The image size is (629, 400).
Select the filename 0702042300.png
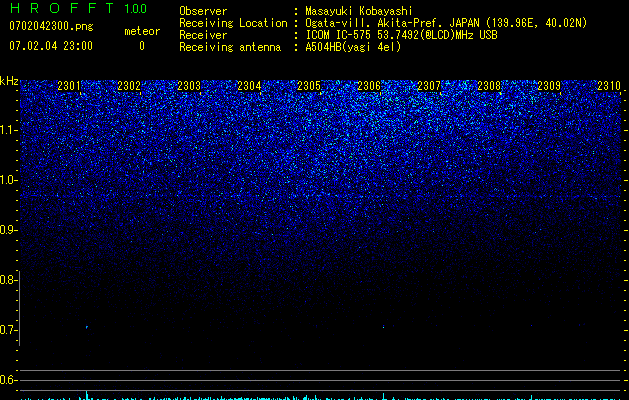point(51,27)
